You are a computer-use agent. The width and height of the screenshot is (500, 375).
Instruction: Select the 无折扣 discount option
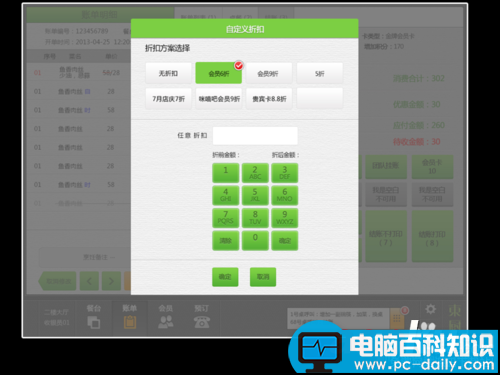pos(168,73)
